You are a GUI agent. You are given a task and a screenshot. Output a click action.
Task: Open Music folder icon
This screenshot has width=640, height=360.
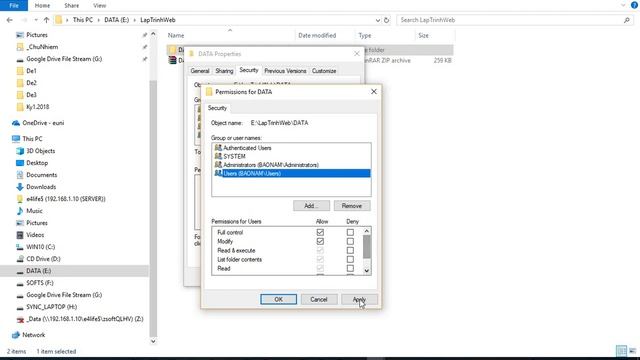[20, 211]
